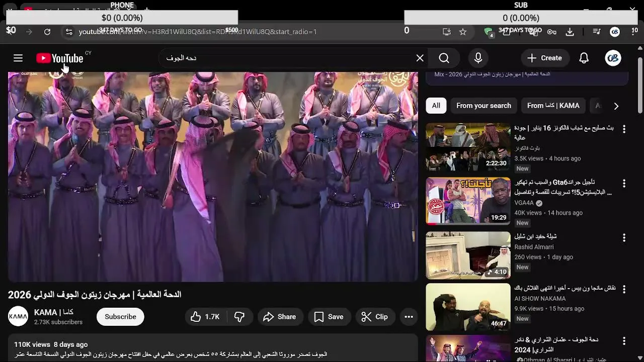Open the GTA6 video title
The width and height of the screenshot is (644, 362).
(x=564, y=187)
